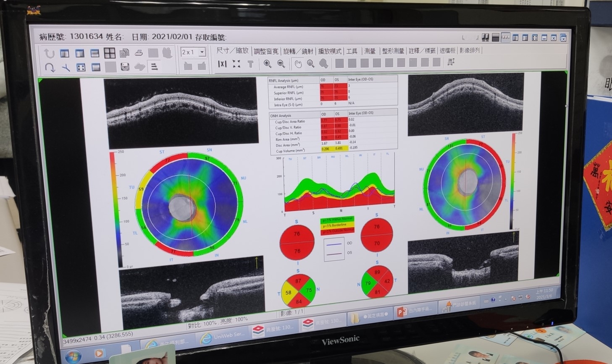The width and height of the screenshot is (612, 364).
Task: Click the UniWeb Internet Explorer taskbar button
Action: click(223, 336)
